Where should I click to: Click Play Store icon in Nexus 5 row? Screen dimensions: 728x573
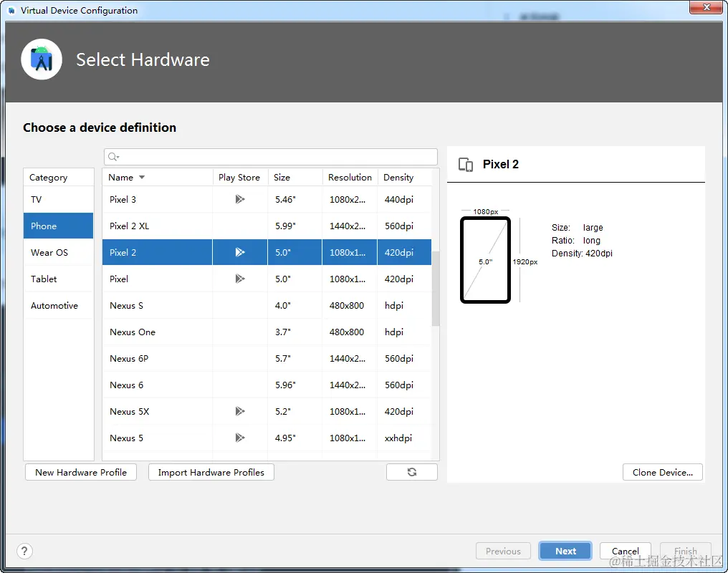239,438
